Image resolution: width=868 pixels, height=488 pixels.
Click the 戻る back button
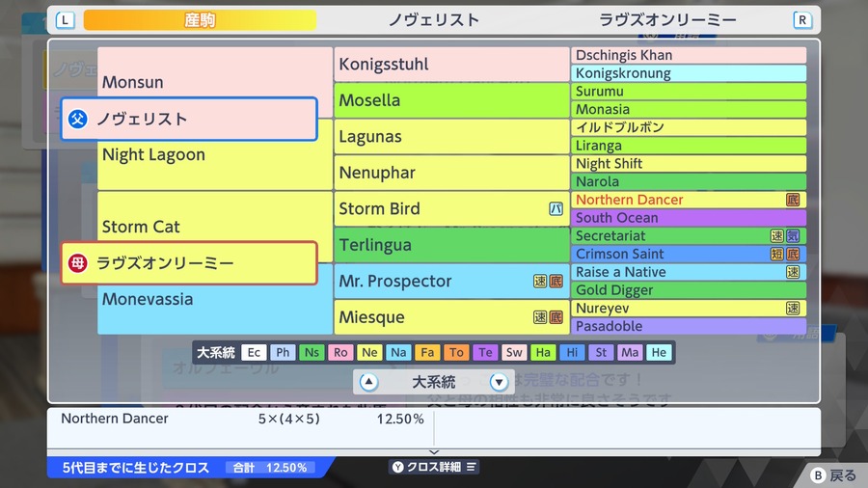(x=833, y=475)
